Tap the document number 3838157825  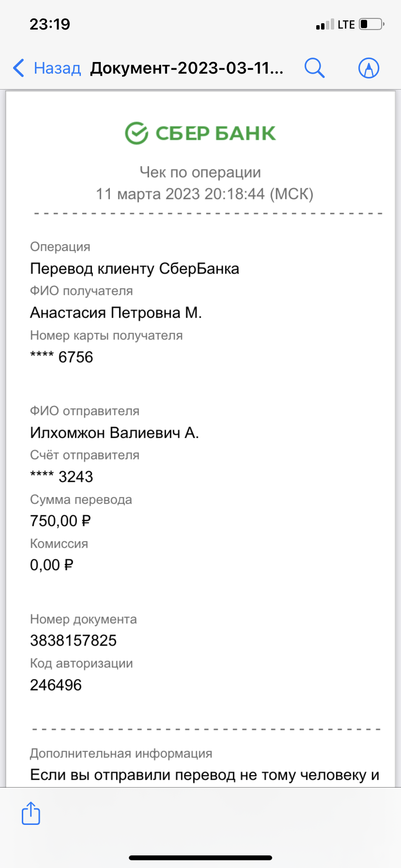pyautogui.click(x=73, y=640)
